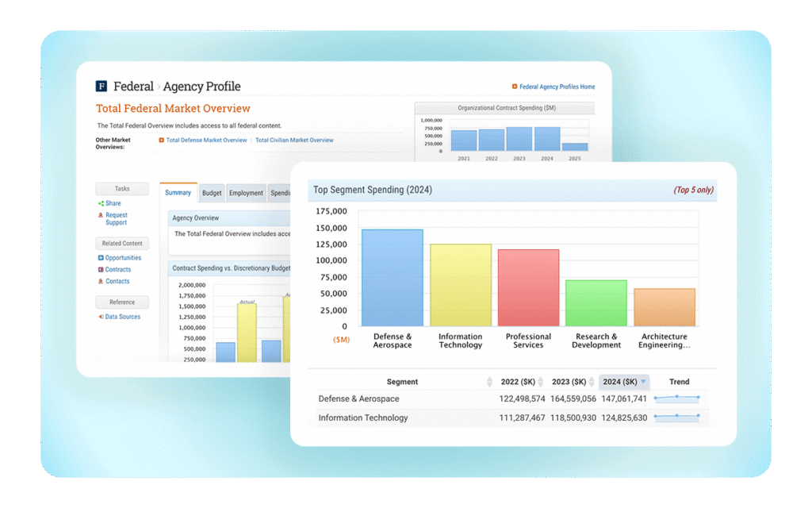Switch to the Budget tab

211,192
